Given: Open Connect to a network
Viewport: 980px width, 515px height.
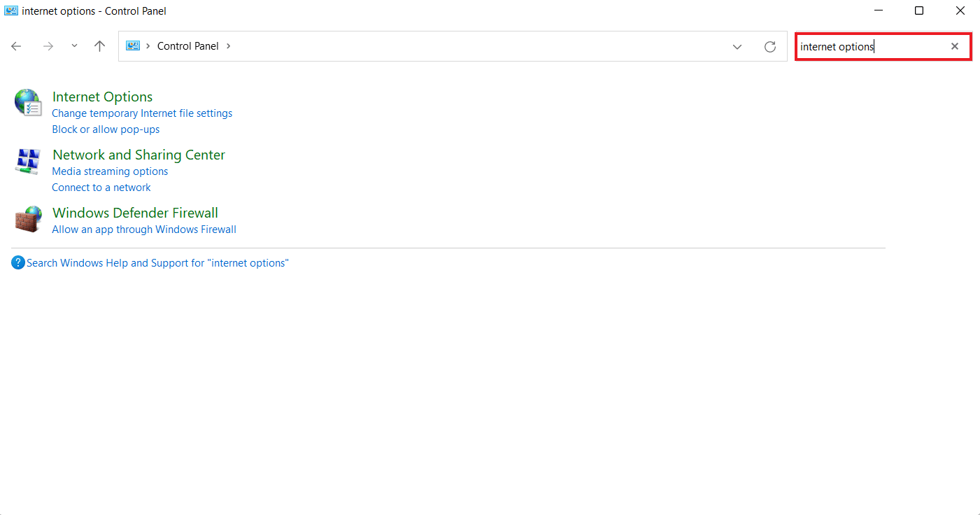Looking at the screenshot, I should click(101, 188).
